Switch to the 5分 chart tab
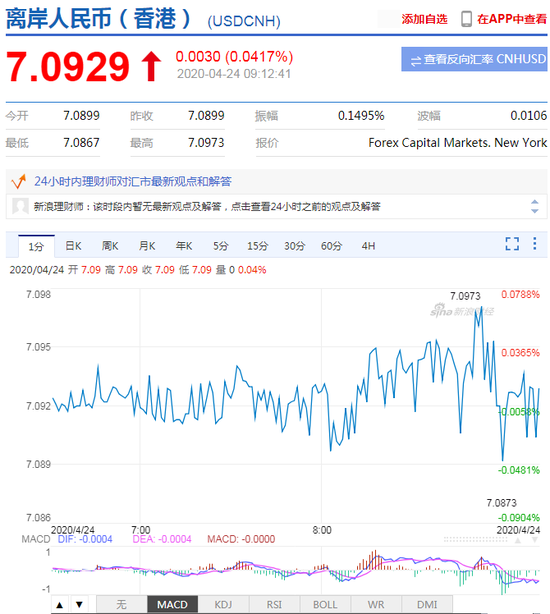The image size is (550, 614). 220,246
